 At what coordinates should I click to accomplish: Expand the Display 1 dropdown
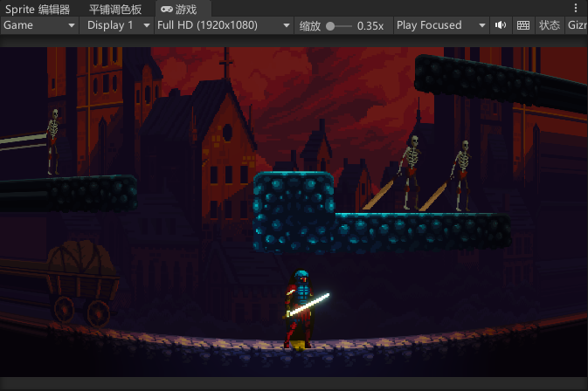tap(116, 25)
